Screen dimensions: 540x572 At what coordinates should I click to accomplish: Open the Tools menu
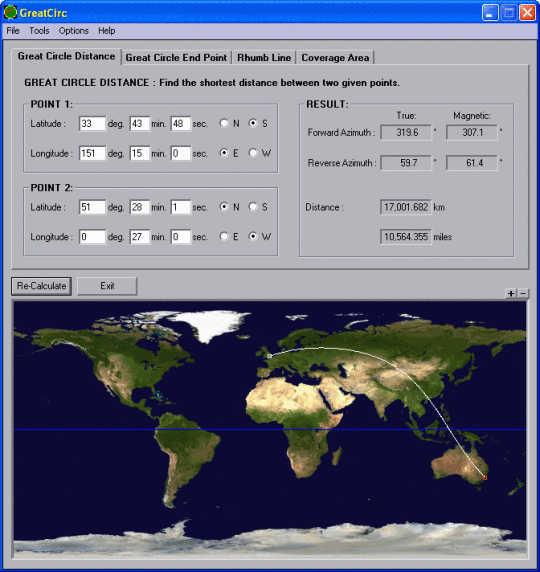(39, 31)
